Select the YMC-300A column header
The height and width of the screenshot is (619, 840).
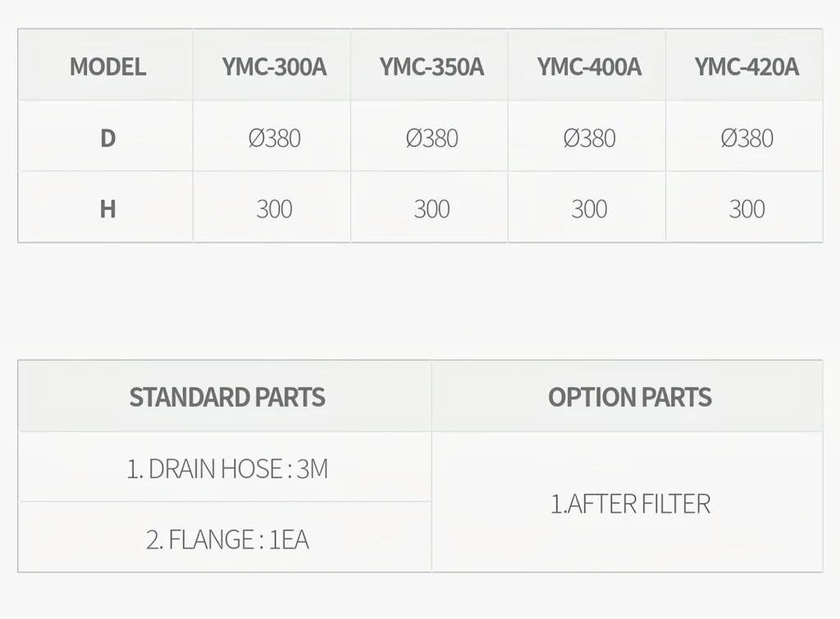coord(274,66)
